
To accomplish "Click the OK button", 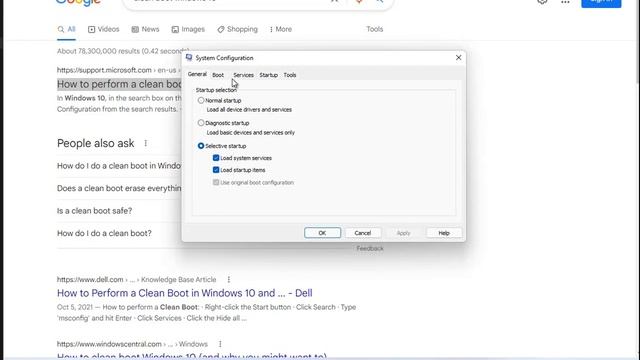I will pos(322,233).
